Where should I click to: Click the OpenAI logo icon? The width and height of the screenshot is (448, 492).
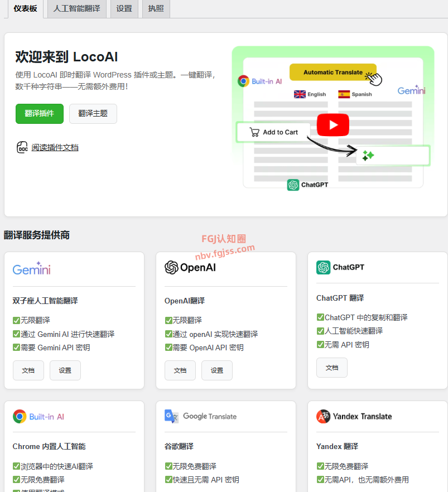(x=170, y=267)
